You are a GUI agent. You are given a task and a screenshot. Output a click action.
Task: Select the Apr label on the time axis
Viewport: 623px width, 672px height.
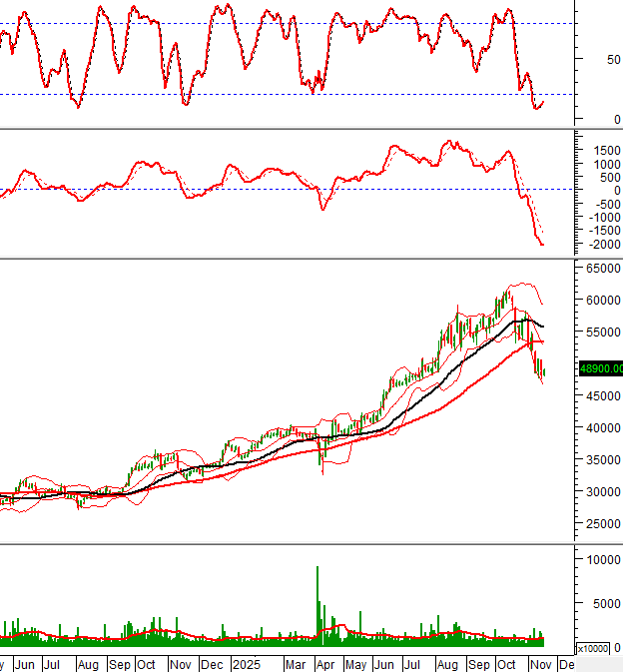click(x=324, y=663)
